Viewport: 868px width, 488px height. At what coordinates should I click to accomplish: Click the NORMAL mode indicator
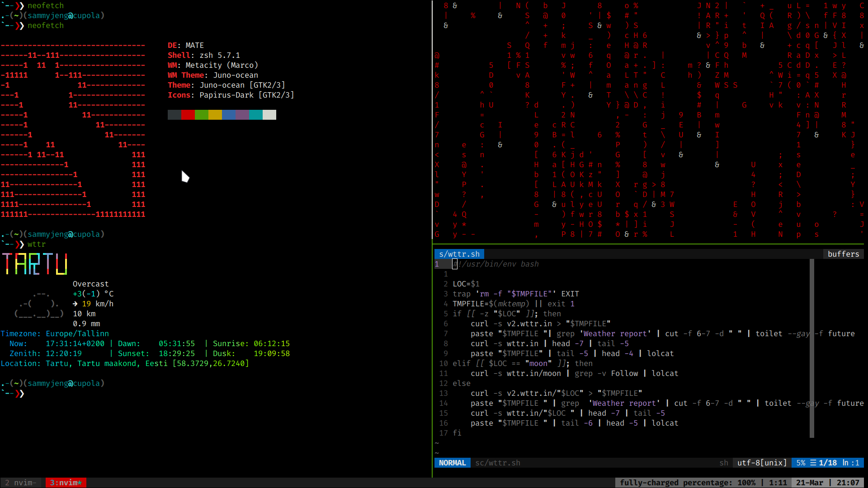point(452,463)
